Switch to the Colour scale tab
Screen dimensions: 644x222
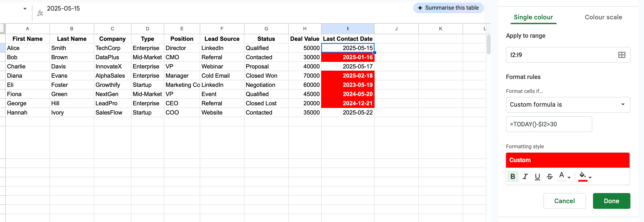point(603,17)
